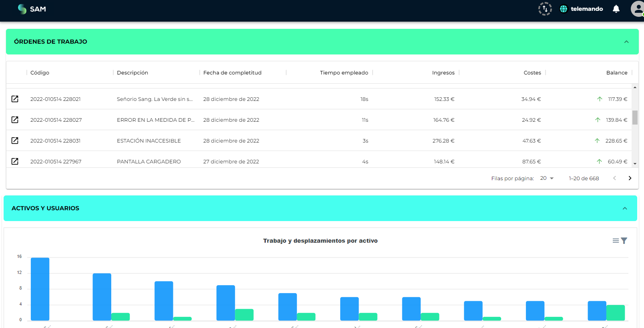Click the telemando globe language selector

tap(564, 9)
